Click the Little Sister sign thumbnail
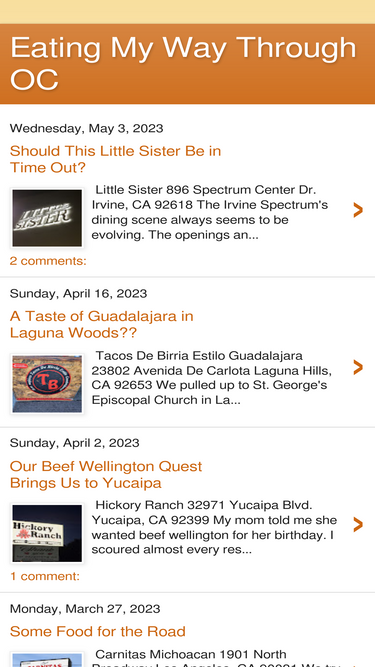Screen dimensions: 375x667 [x=47, y=218]
